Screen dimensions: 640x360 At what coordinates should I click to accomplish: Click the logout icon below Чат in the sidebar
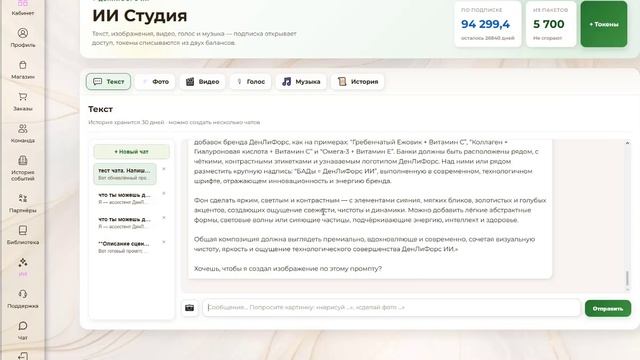pos(23,356)
